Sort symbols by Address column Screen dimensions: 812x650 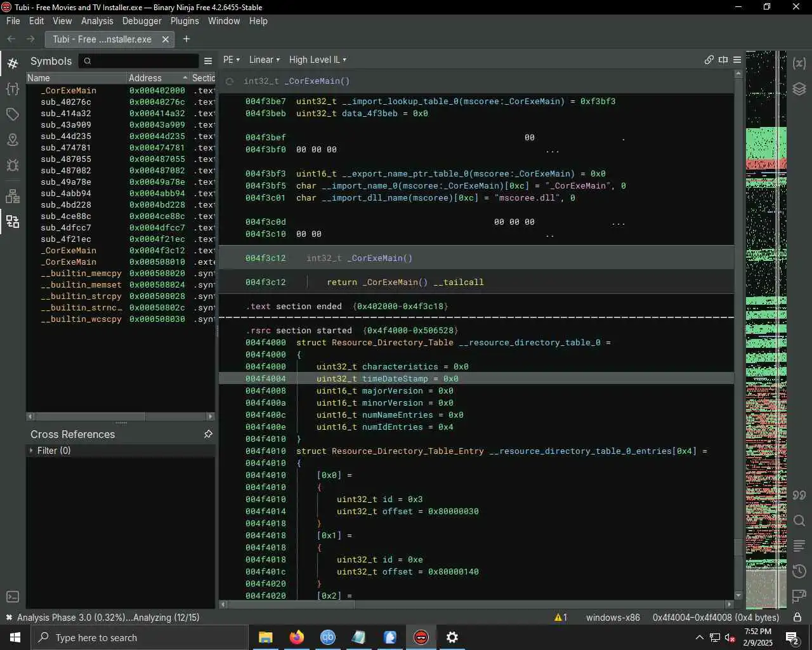tap(158, 78)
